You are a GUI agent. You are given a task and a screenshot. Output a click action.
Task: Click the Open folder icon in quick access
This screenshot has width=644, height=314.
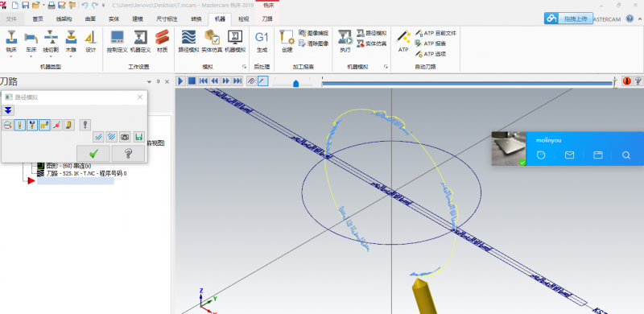tap(35, 6)
